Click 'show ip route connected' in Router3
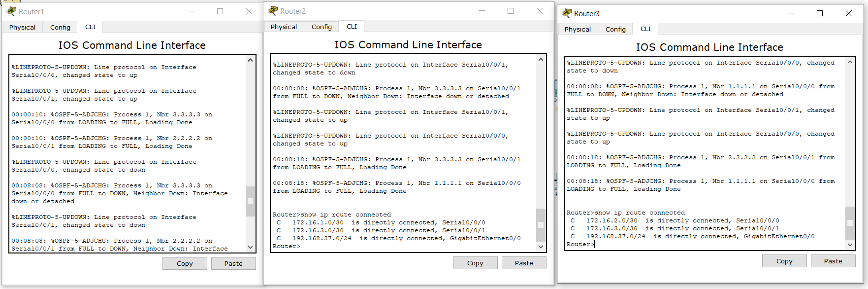 click(640, 213)
